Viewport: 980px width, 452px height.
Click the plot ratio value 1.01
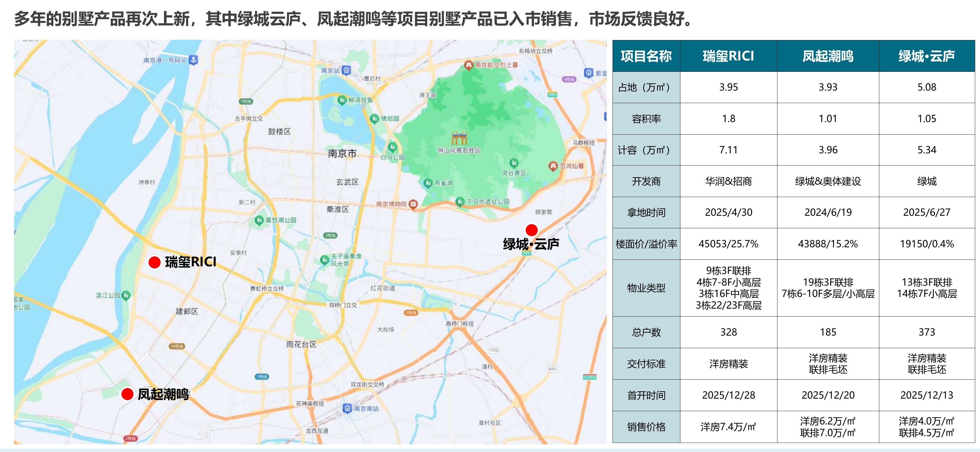[x=828, y=119]
